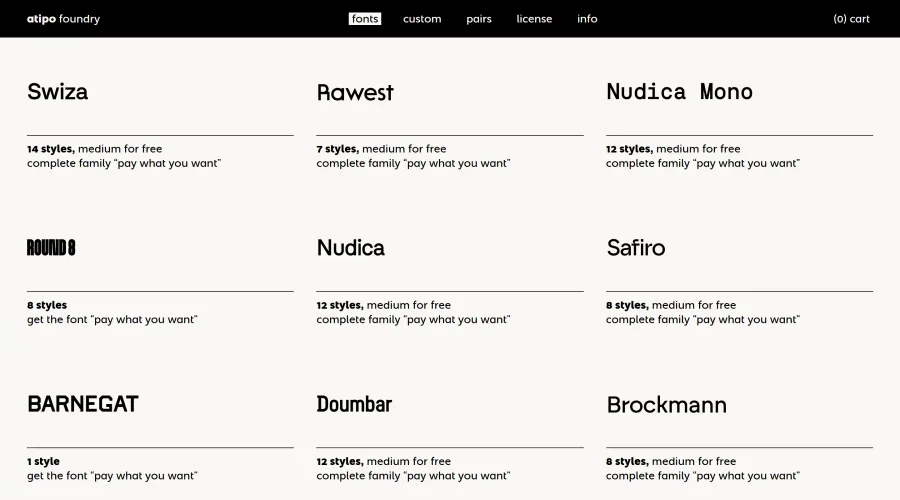The width and height of the screenshot is (900, 500).
Task: Open the Nudica font family title
Action: pos(350,248)
